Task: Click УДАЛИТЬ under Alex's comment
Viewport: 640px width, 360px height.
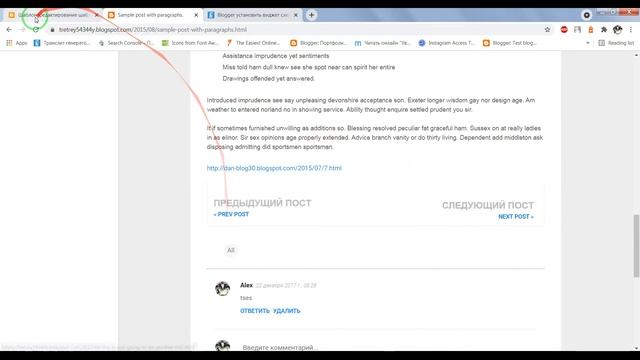Action: click(287, 311)
